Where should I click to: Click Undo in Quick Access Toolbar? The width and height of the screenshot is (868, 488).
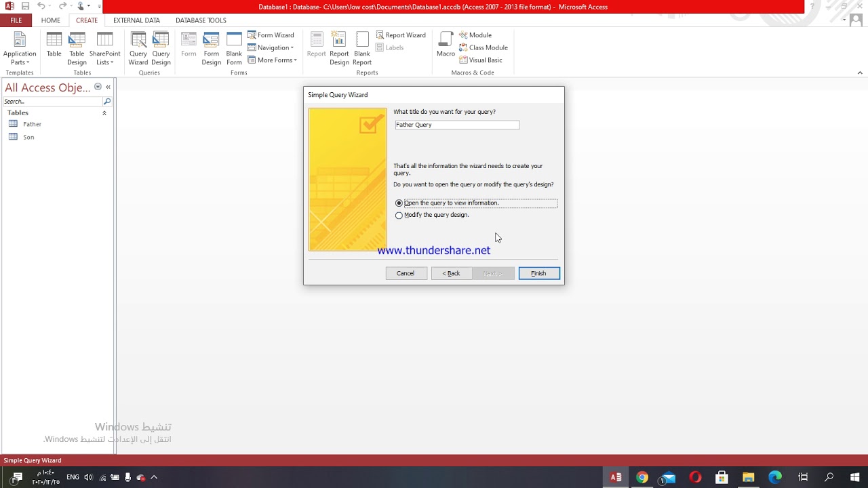tap(41, 6)
